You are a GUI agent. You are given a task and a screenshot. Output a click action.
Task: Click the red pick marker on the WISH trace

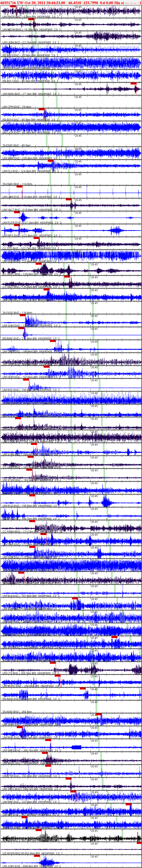pos(134,84)
